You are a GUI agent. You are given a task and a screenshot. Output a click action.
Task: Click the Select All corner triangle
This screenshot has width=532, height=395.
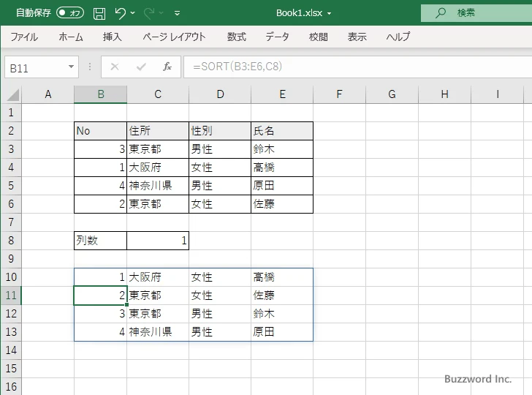tap(13, 95)
